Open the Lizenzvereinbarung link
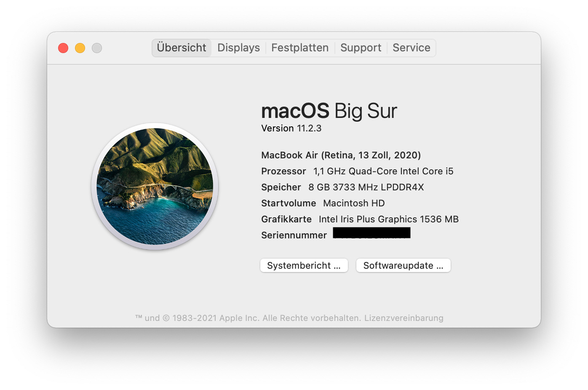588x390 pixels. [x=404, y=318]
